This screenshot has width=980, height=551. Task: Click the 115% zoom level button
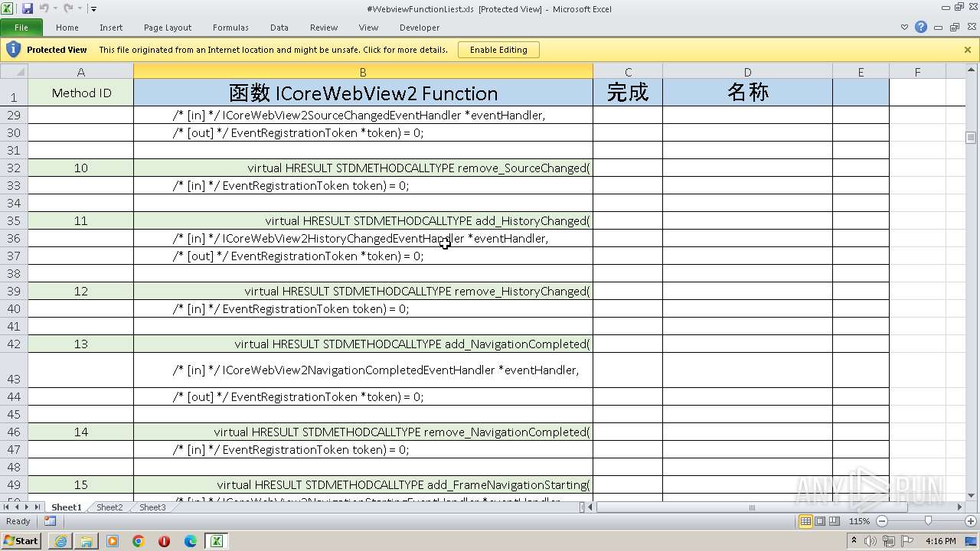pyautogui.click(x=859, y=521)
